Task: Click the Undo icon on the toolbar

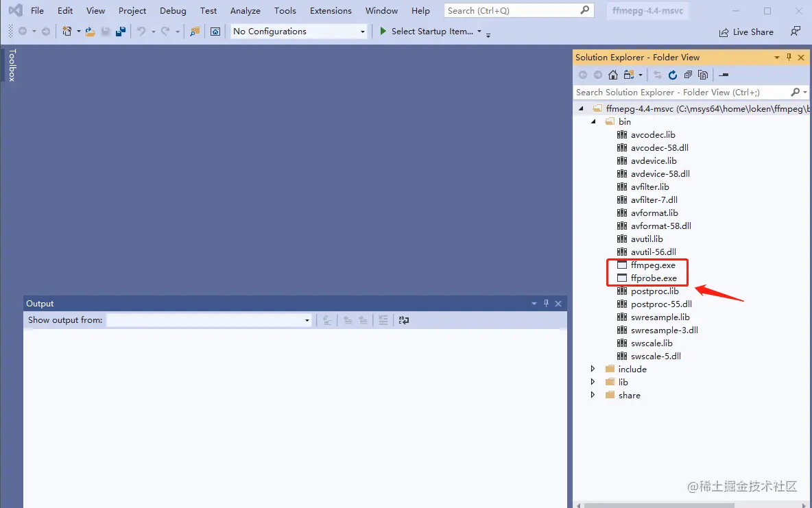Action: tap(142, 32)
